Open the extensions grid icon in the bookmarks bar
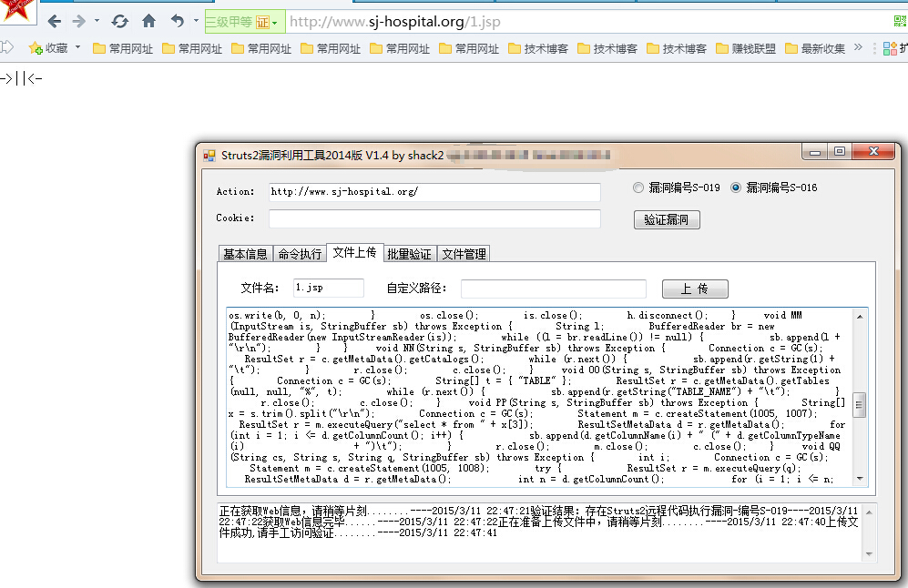Screen dimensions: 908x588 coord(890,48)
